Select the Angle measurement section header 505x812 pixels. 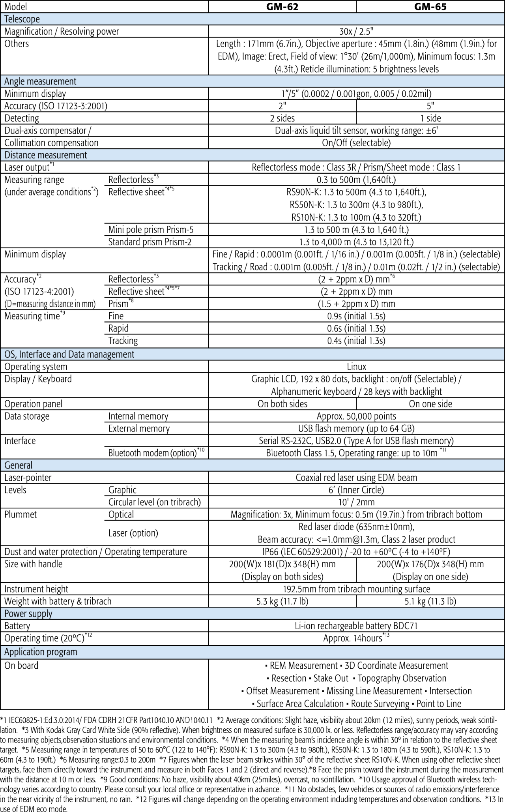[40, 81]
